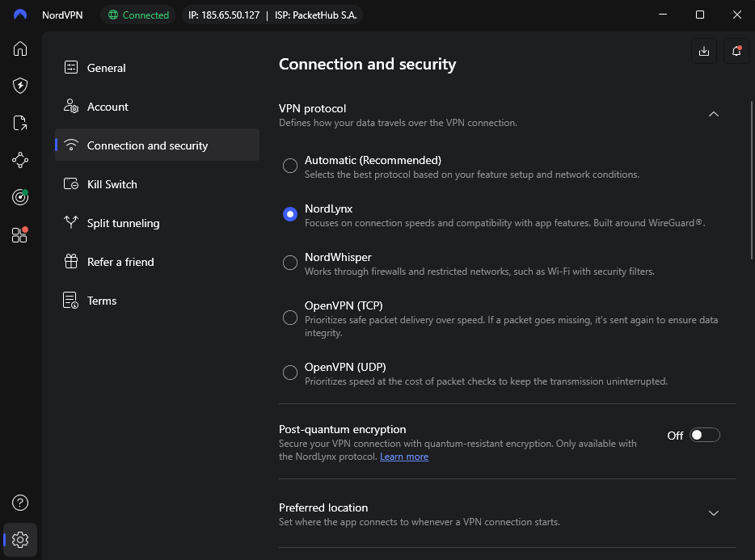Click the Account person-gear icon
Screen dimensions: 755x560
(71, 106)
